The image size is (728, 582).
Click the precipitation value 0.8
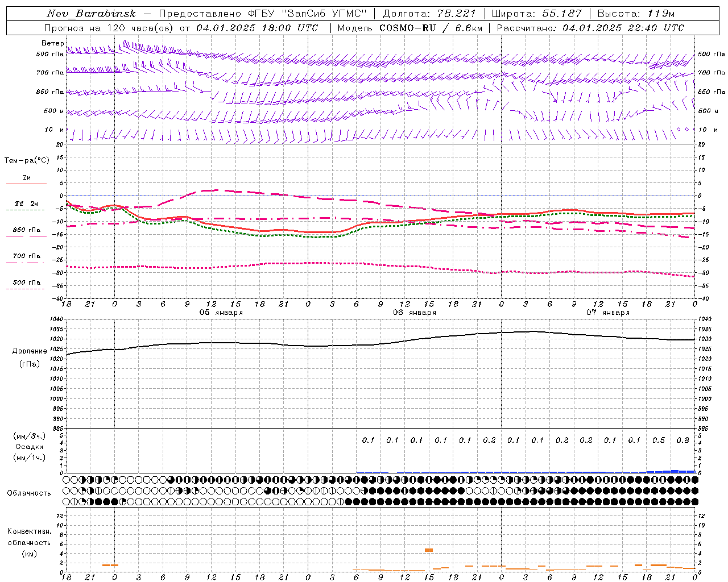(683, 440)
